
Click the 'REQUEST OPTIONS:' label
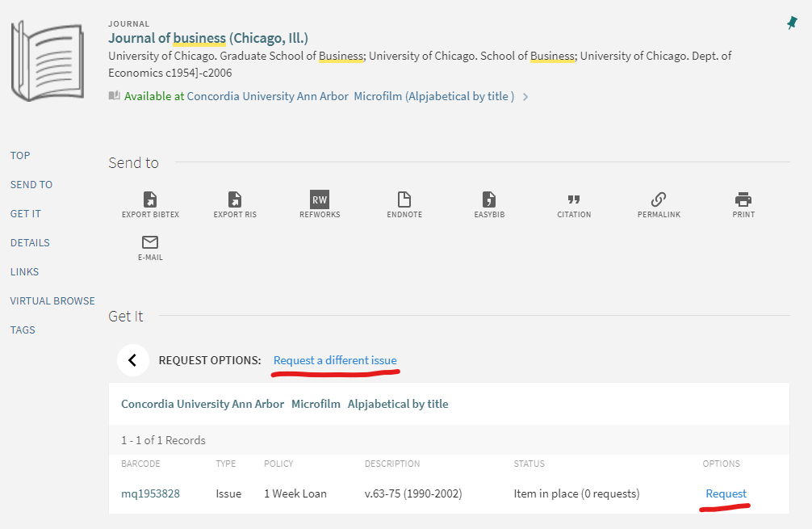click(210, 360)
